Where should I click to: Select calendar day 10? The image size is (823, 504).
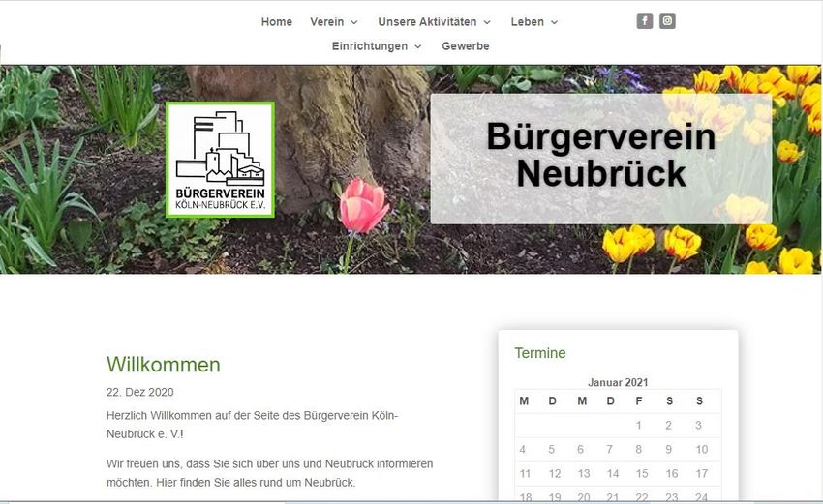702,450
